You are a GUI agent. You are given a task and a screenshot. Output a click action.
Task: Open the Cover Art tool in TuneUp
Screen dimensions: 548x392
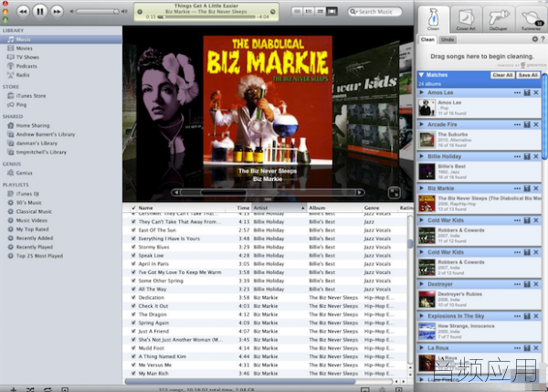pos(466,19)
